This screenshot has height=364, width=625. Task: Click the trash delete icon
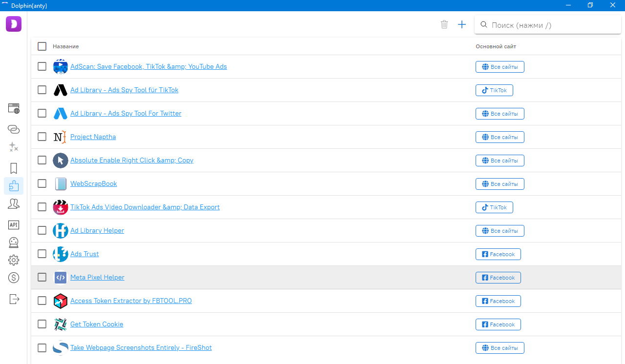444,24
